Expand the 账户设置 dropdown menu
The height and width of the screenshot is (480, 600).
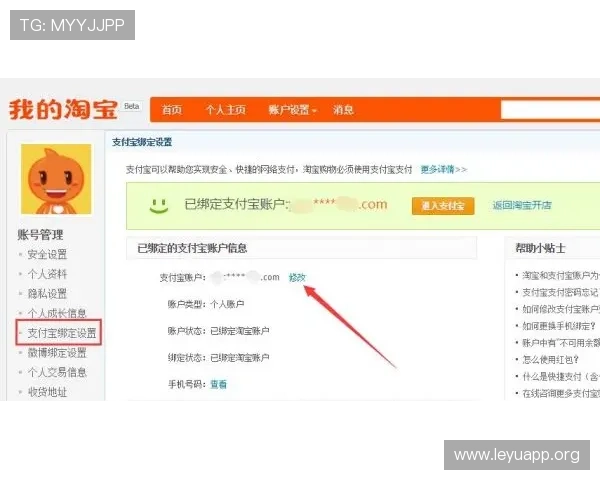click(293, 110)
